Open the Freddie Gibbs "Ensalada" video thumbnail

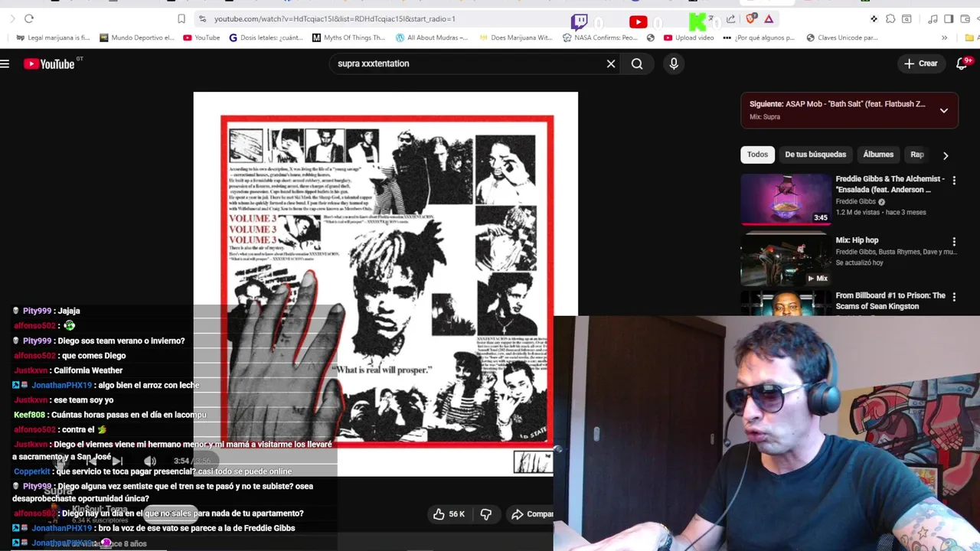pos(786,199)
